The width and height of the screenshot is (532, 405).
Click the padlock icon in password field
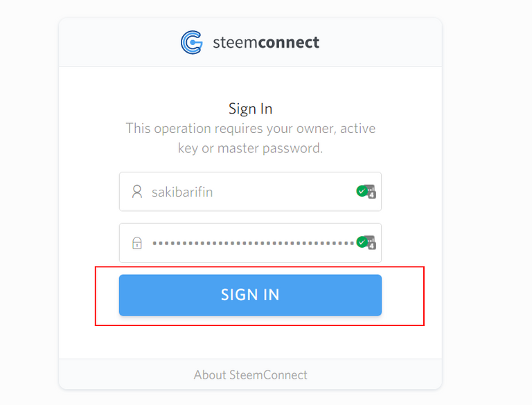tap(137, 243)
